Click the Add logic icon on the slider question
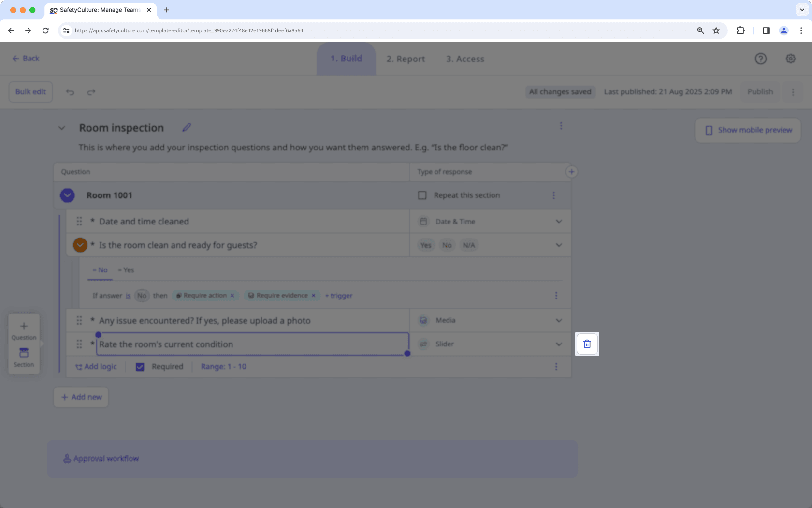This screenshot has width=812, height=508. pyautogui.click(x=78, y=367)
